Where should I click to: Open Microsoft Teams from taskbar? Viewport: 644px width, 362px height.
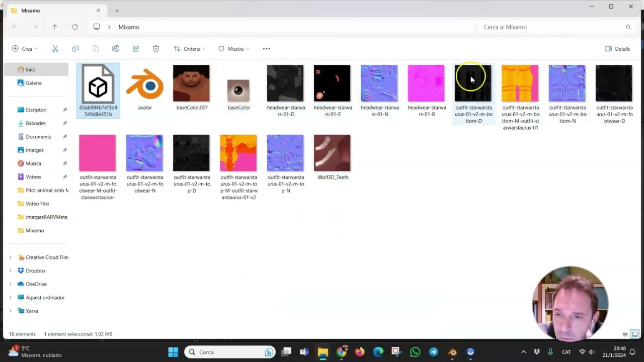click(x=304, y=352)
